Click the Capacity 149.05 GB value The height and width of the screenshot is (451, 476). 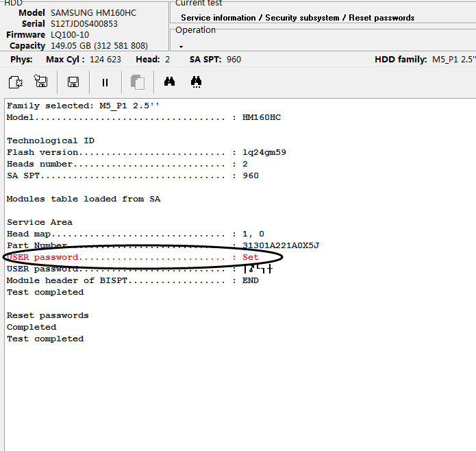[99, 46]
